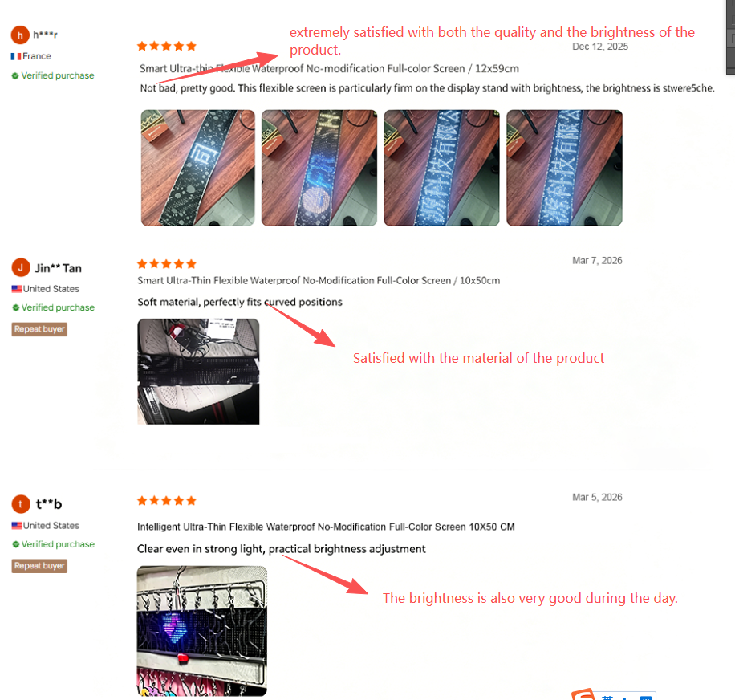Click the Sogou input method icon at bottom

[583, 694]
